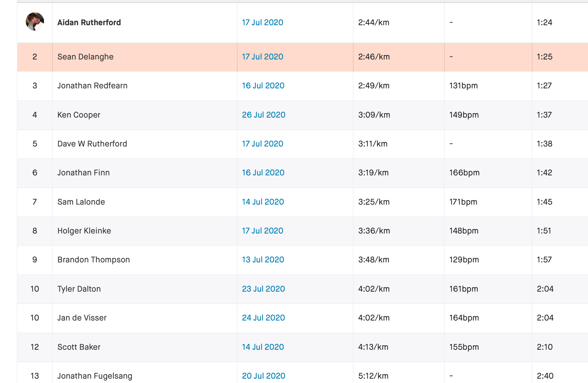Select the highlighted Sean Delanghe row
Image resolution: width=588 pixels, height=383 pixels.
pos(302,57)
